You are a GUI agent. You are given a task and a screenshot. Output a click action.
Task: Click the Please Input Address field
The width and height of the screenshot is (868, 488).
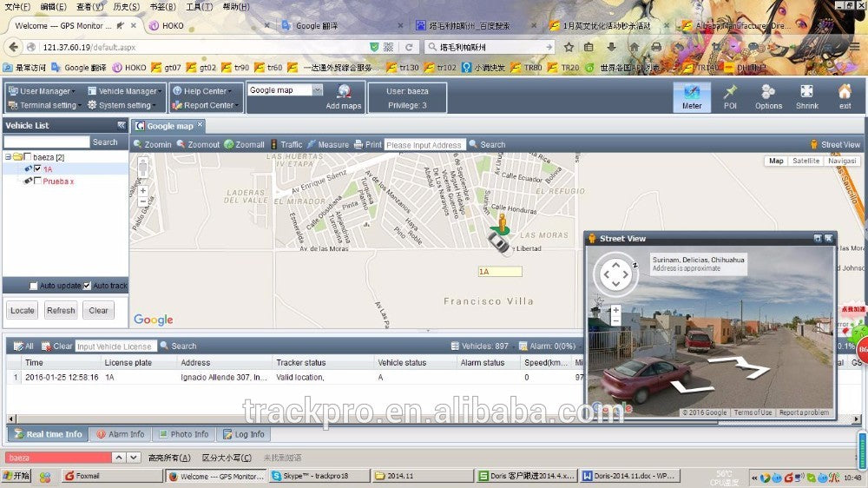[424, 145]
